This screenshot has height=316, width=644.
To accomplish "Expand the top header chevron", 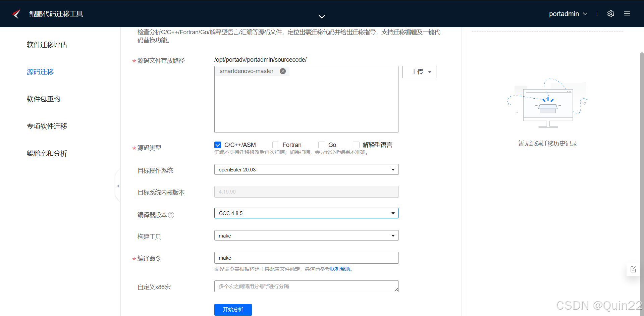I will coord(322,16).
